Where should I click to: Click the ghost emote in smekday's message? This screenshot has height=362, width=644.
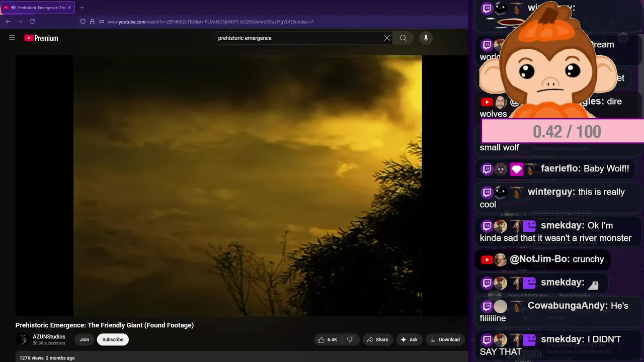[594, 285]
